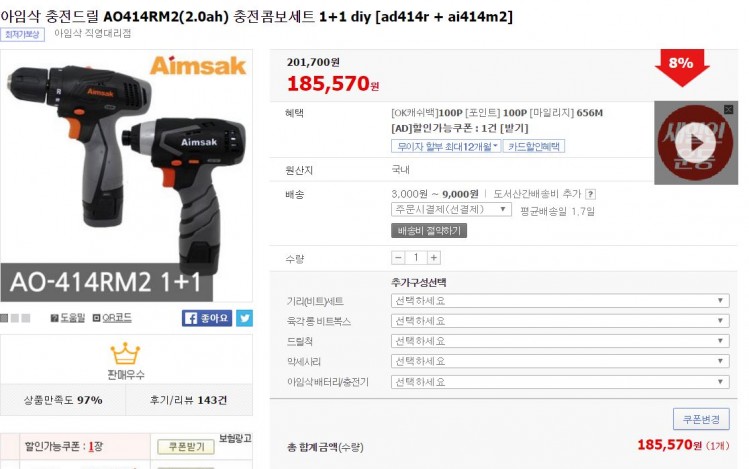Viewport: 749px width, 469px height.
Task: Open the 도움말 help icon link
Action: click(68, 318)
